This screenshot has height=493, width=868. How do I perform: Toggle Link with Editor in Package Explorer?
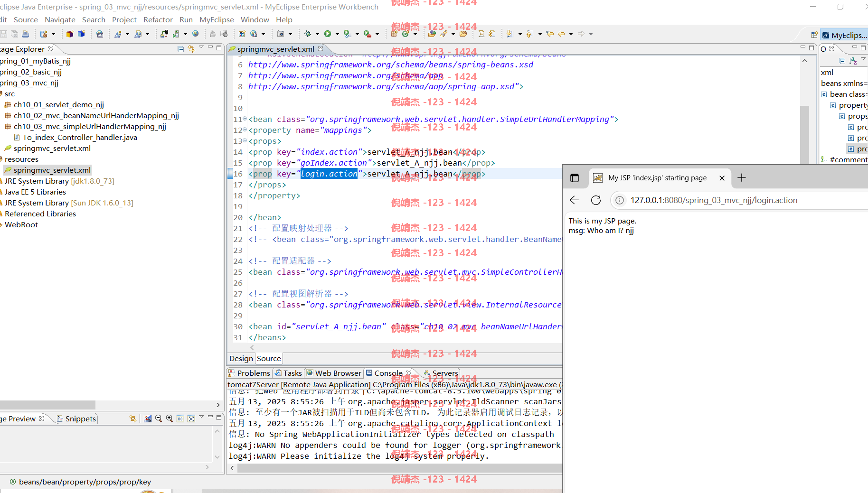coord(191,49)
